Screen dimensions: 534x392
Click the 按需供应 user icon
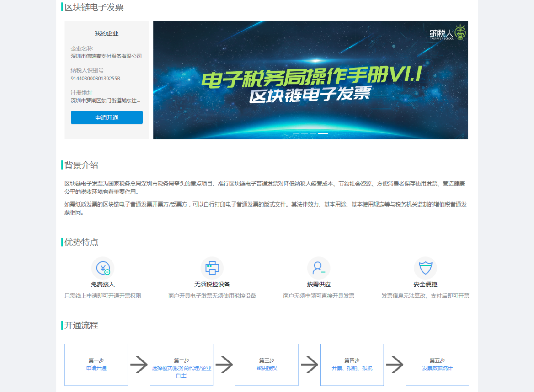[x=318, y=268]
